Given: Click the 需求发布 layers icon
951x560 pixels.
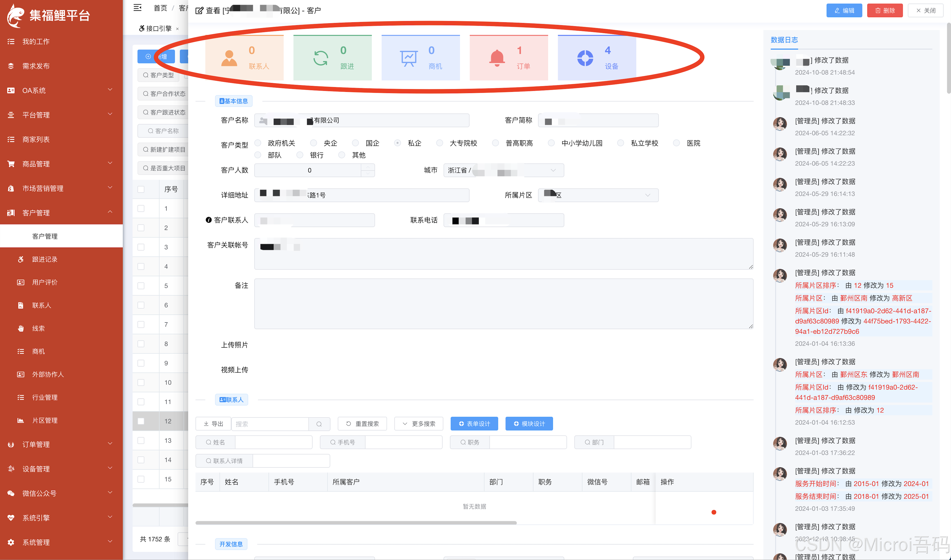Looking at the screenshot, I should tap(11, 66).
